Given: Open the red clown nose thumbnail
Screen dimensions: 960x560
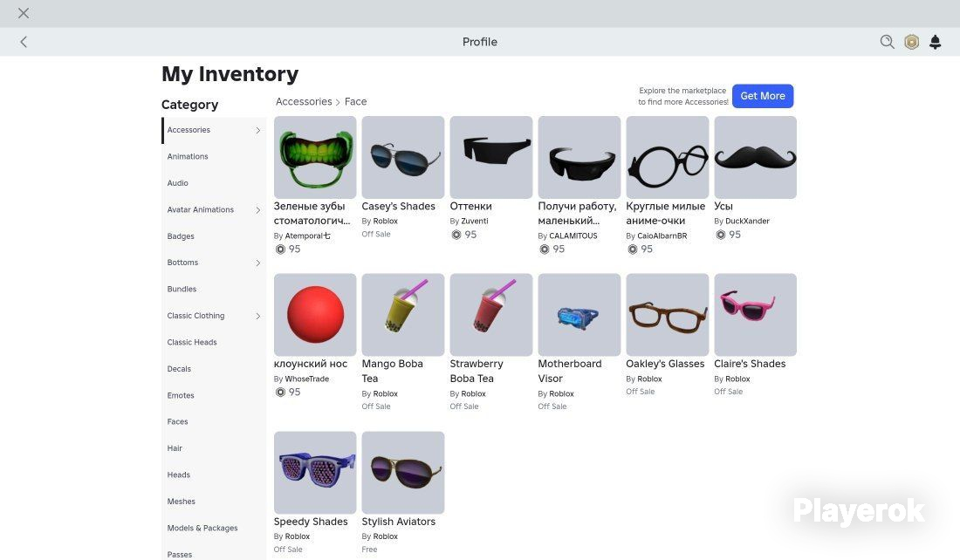Looking at the screenshot, I should [315, 315].
